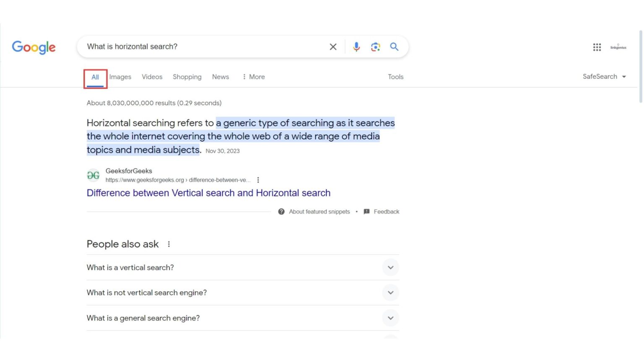Expand 'What is a vertical search?' question
The image size is (644, 362).
click(390, 267)
